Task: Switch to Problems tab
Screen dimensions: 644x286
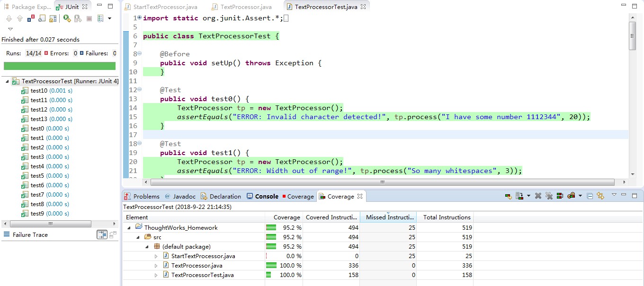Action: pos(142,196)
